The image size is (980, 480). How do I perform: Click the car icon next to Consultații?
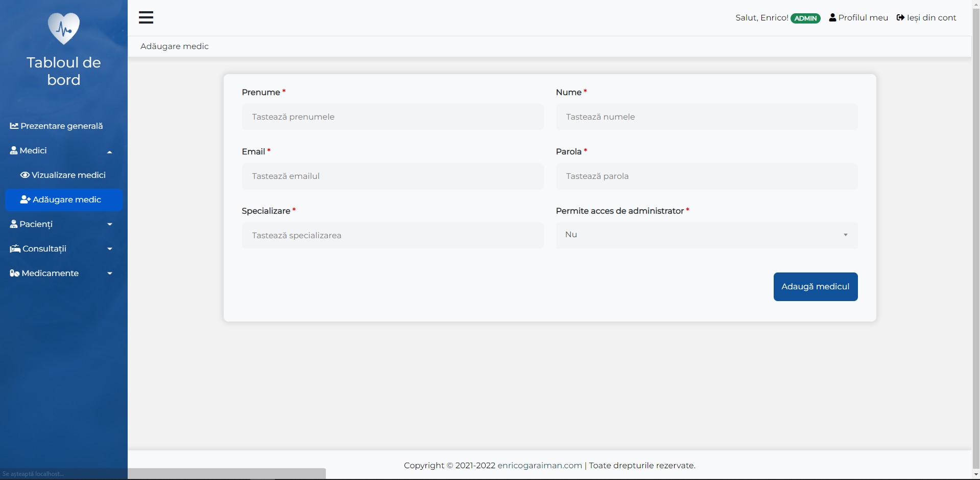(x=14, y=249)
